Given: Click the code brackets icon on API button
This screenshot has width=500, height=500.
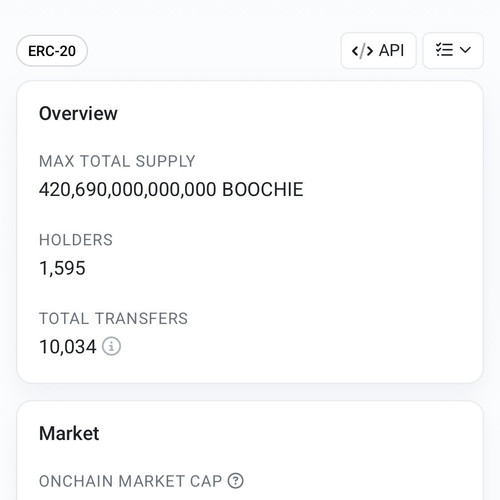Looking at the screenshot, I should click(362, 51).
